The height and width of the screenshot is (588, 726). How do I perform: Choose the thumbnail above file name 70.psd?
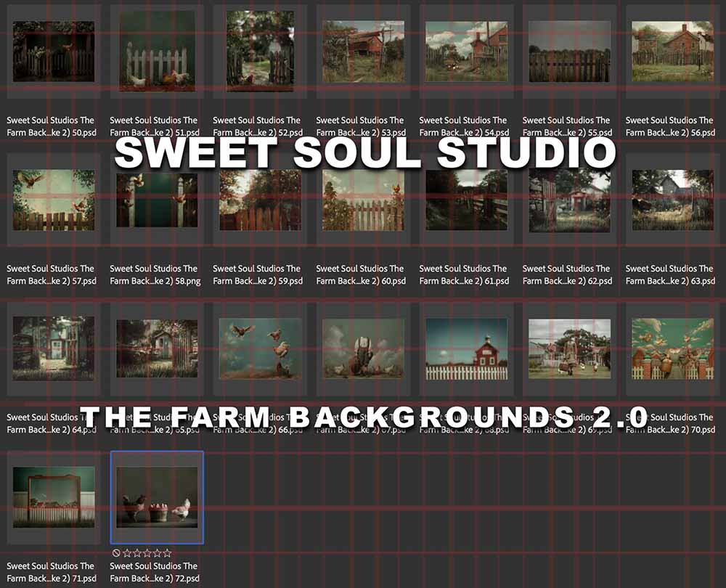click(673, 348)
